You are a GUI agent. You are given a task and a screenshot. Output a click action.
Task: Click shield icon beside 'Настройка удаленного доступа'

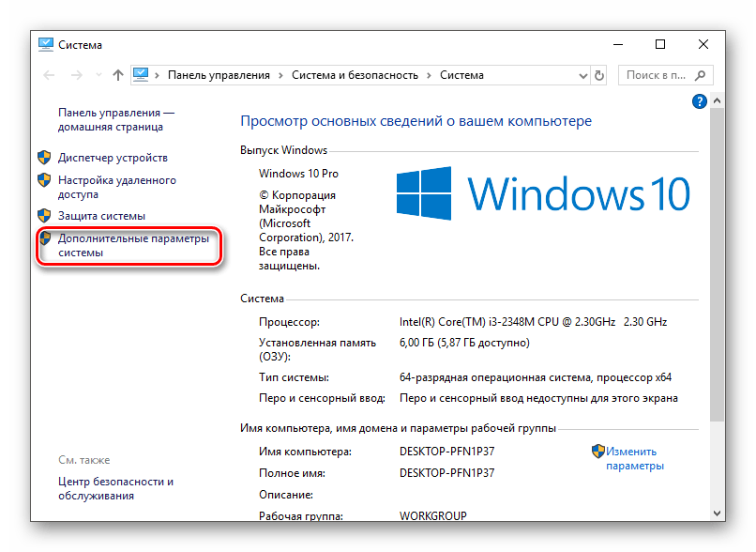(x=44, y=180)
